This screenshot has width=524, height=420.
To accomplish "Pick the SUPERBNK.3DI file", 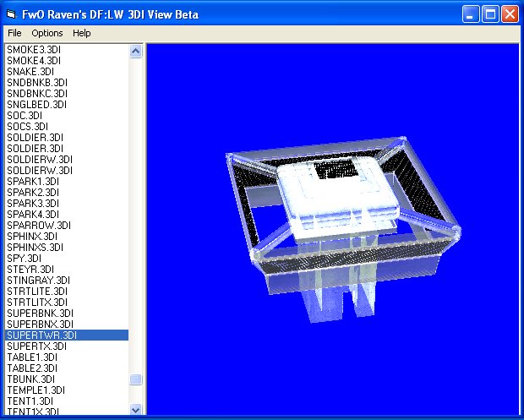I will [x=40, y=314].
